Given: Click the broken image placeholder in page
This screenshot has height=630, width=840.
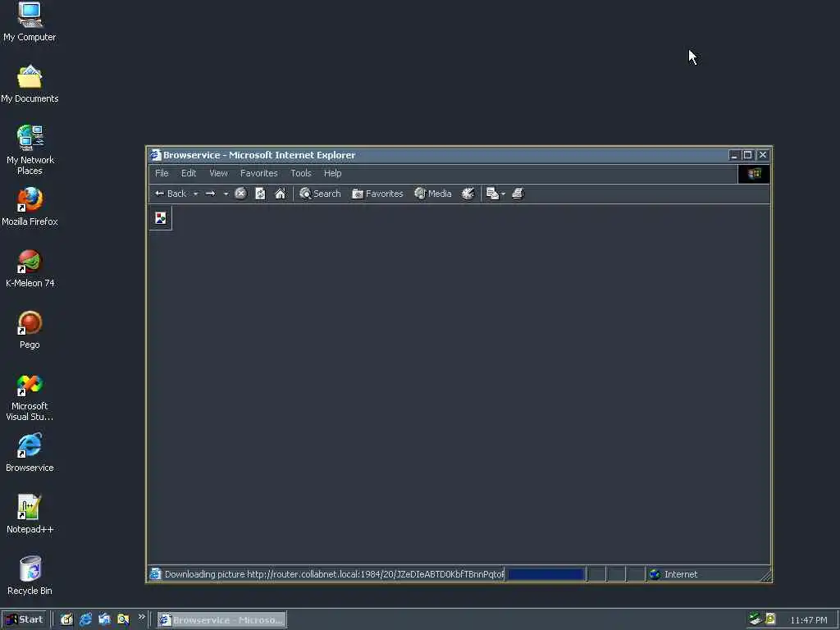Looking at the screenshot, I should 161,218.
